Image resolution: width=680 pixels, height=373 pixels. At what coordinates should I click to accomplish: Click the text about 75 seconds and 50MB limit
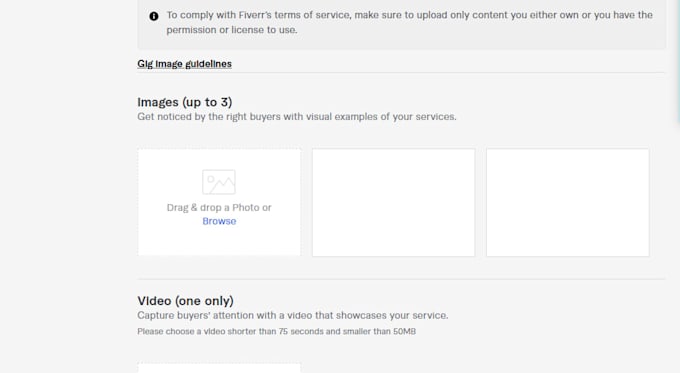(277, 331)
